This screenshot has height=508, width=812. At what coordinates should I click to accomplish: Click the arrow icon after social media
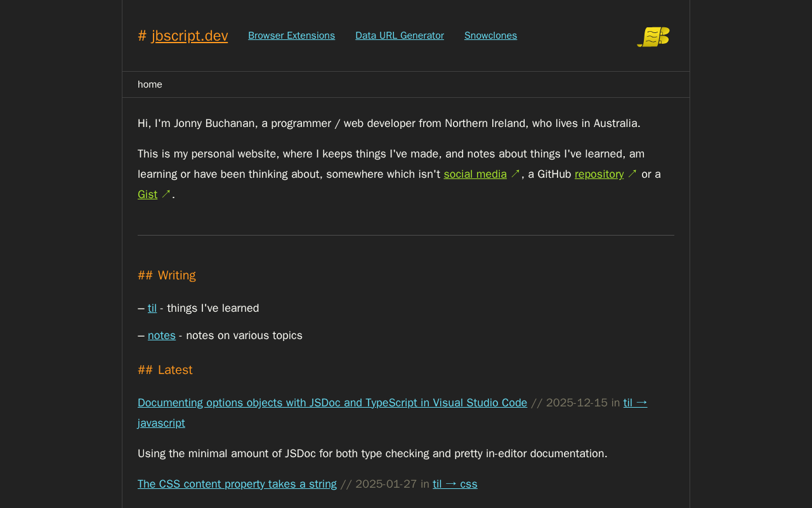coord(515,174)
